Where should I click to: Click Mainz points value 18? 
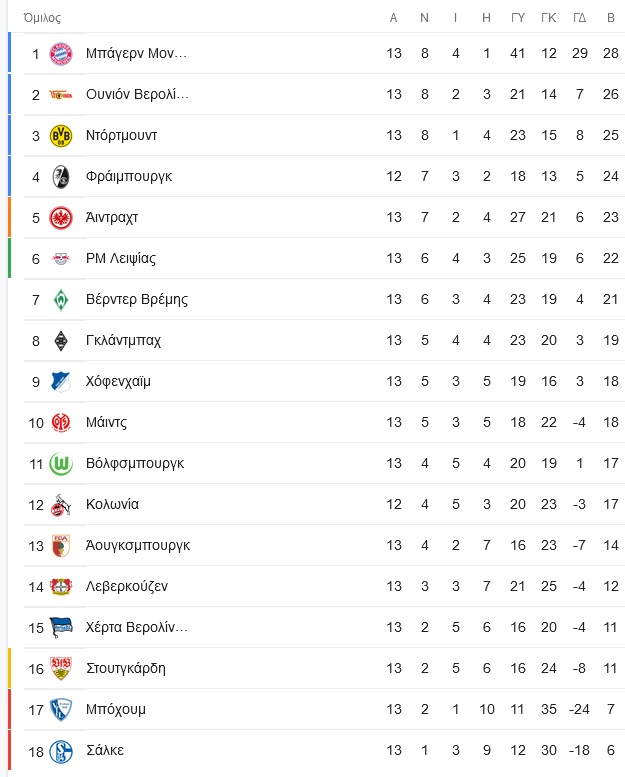coord(611,423)
